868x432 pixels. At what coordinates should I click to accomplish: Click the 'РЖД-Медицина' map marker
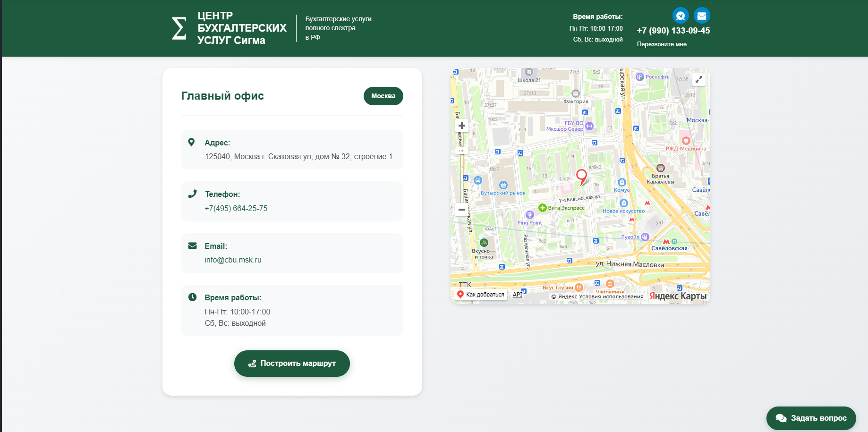point(686,141)
